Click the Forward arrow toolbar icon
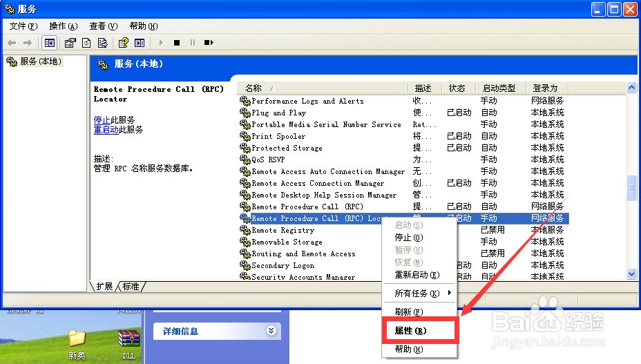 28,43
